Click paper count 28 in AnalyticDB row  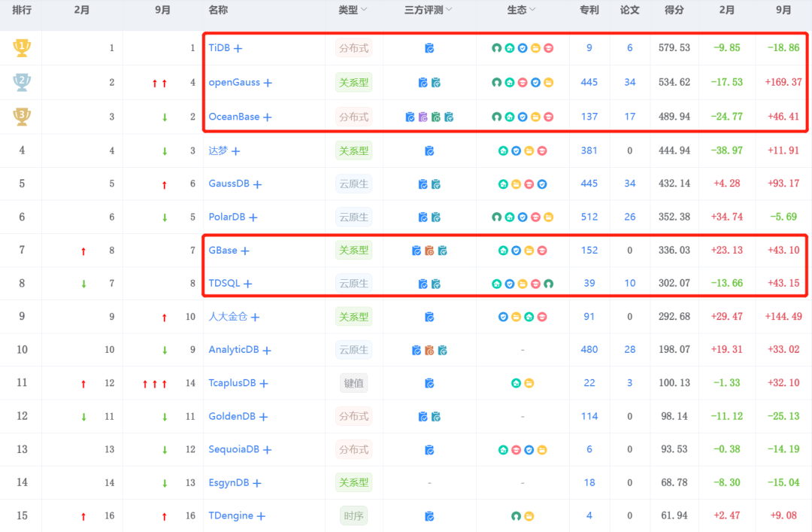630,349
